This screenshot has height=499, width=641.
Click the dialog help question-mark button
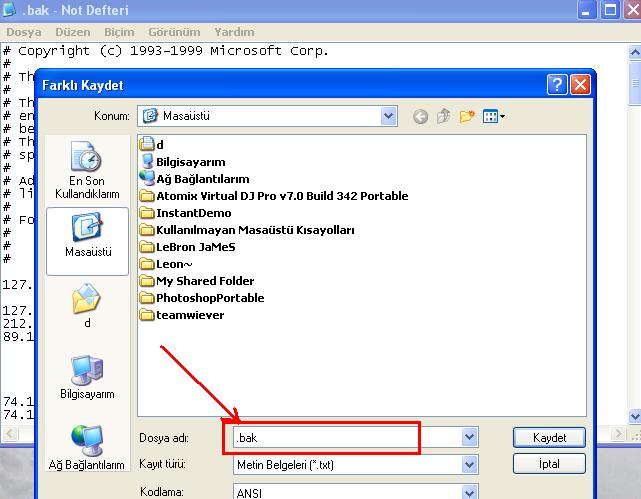tap(557, 85)
